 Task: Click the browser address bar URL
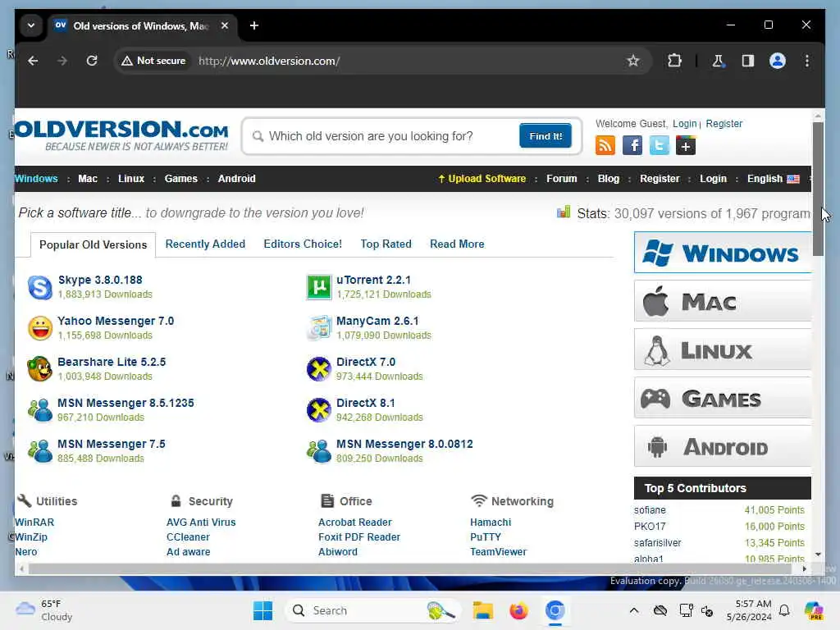click(269, 61)
